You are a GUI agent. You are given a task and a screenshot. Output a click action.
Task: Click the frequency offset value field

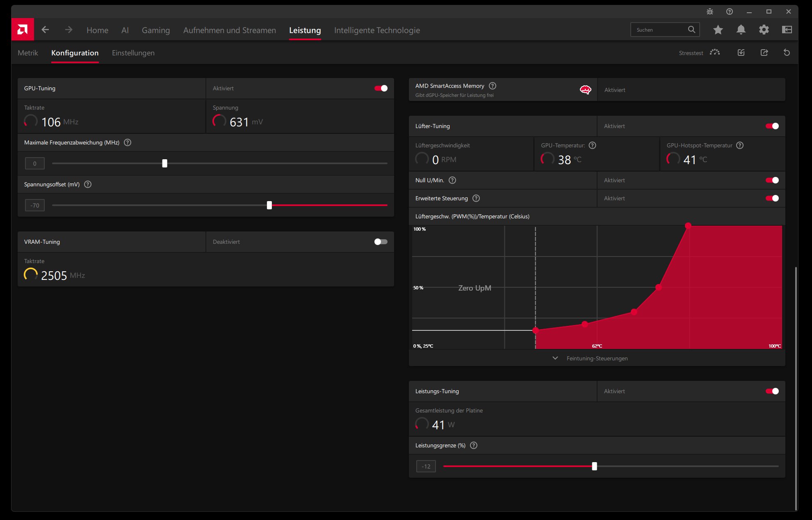(x=35, y=163)
